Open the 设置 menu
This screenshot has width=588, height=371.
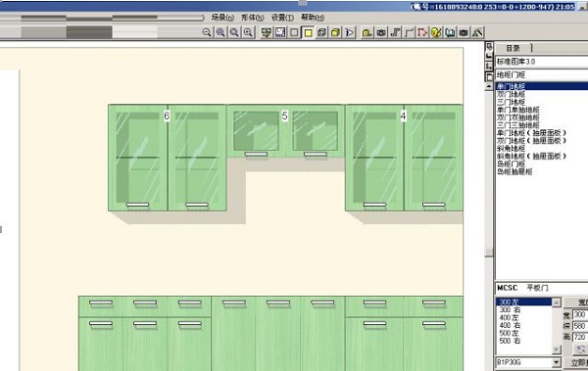click(x=283, y=18)
